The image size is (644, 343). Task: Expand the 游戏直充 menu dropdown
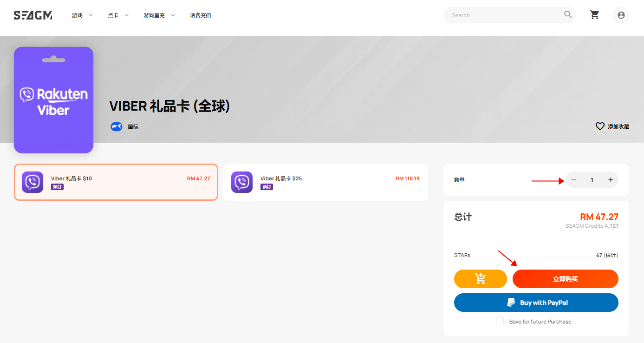coord(160,15)
